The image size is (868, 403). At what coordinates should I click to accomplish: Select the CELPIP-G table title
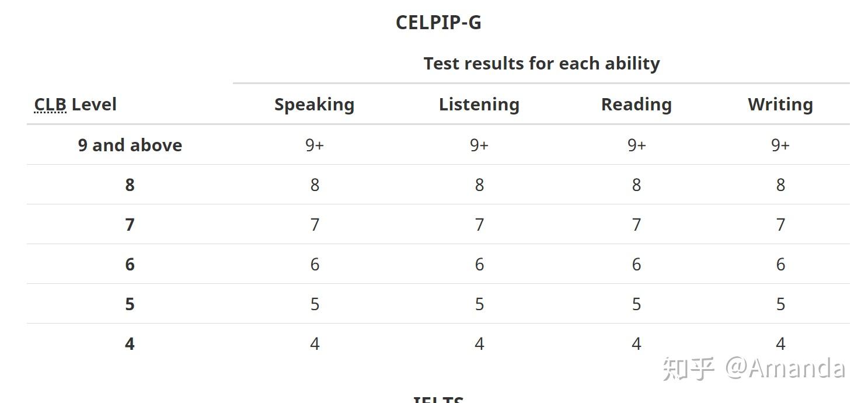click(x=438, y=23)
